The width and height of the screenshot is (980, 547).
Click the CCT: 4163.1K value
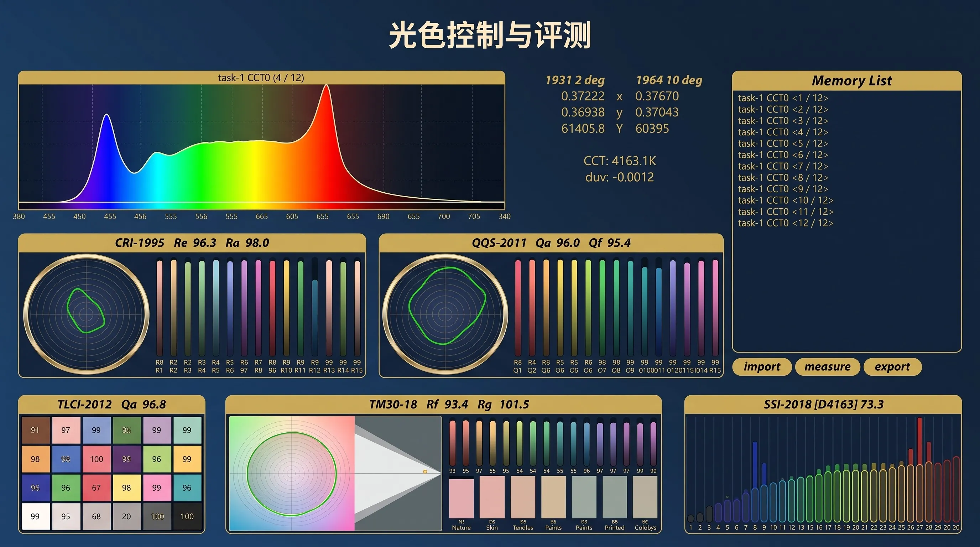click(620, 161)
